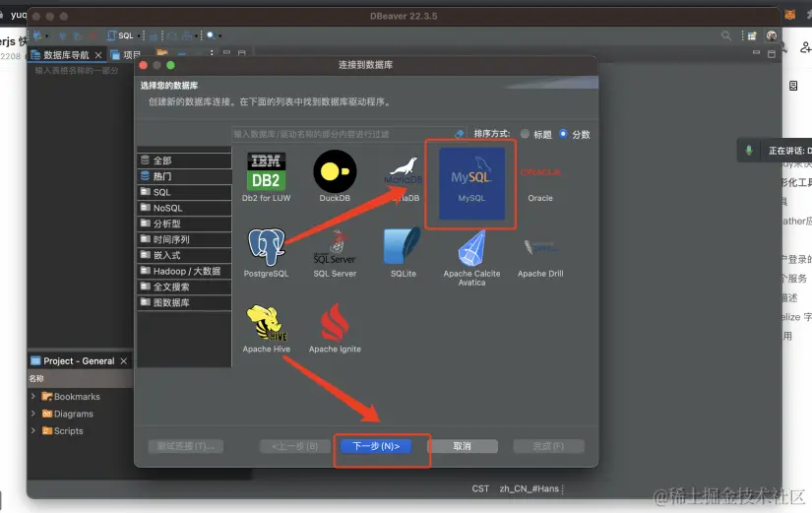812x513 pixels.
Task: Select the Oracle driver
Action: 540,183
